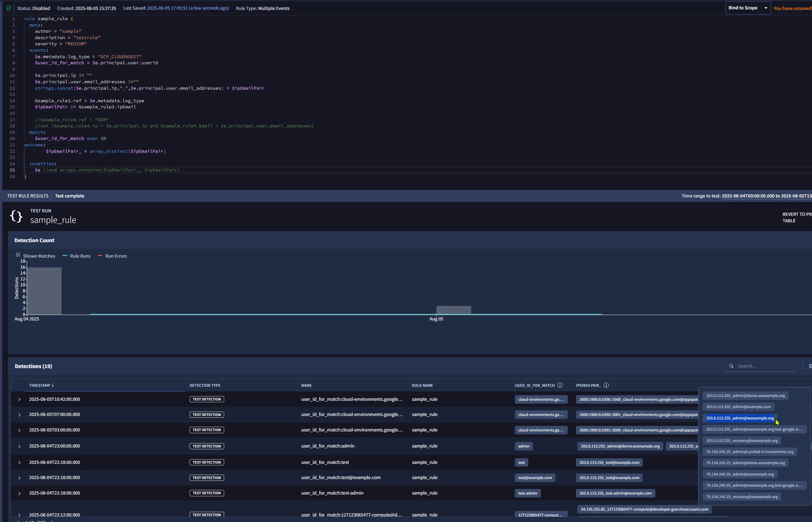Expand detection row 2025-08-05T03:00:00.000
The height and width of the screenshot is (522, 812).
[x=19, y=430]
